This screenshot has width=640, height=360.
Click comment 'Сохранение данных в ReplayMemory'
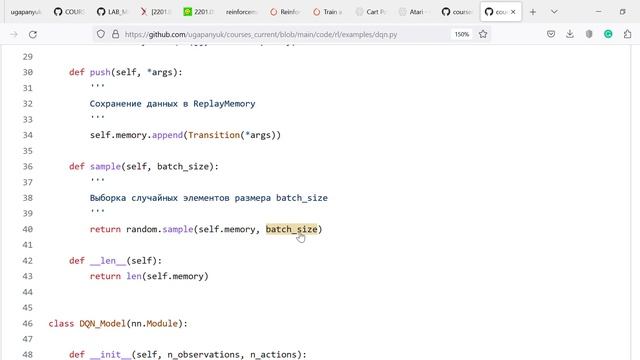172,104
